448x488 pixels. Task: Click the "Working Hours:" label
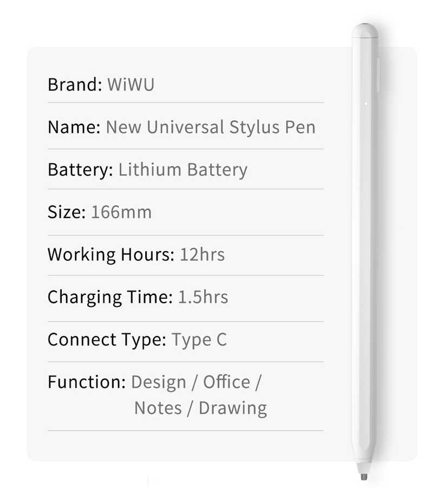pyautogui.click(x=111, y=255)
